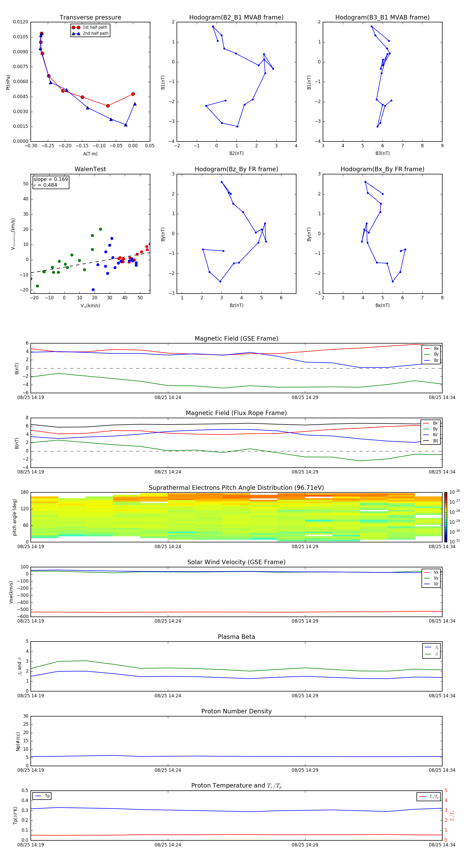Click the Plasma Beta legend box
The height and width of the screenshot is (868, 473).
tap(431, 651)
